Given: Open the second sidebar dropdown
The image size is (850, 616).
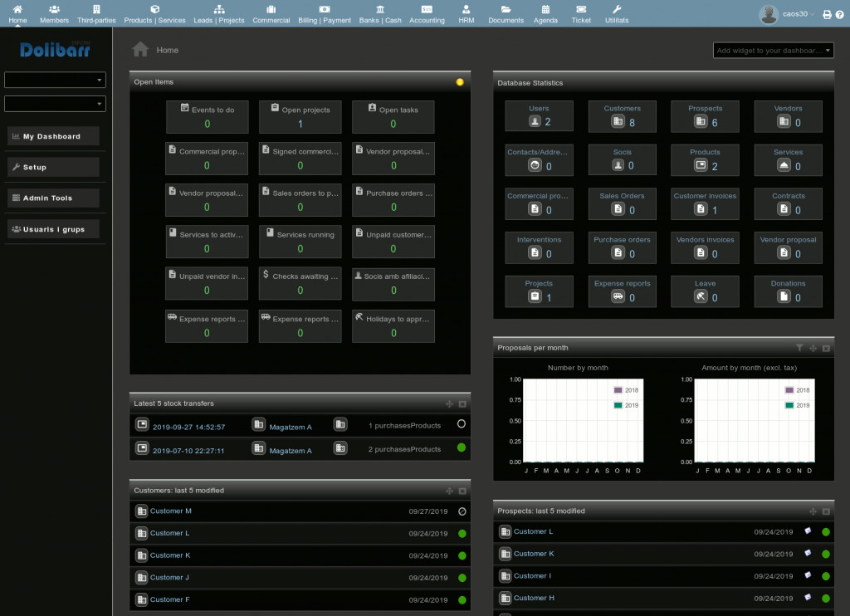Looking at the screenshot, I should (55, 104).
